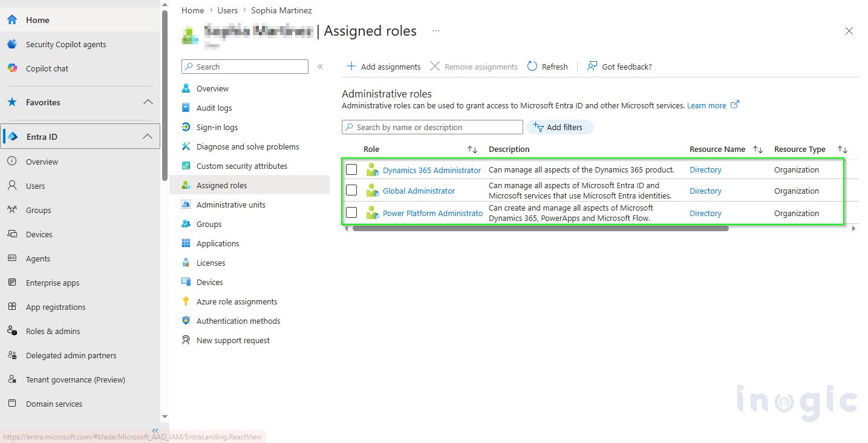Screen dimensions: 868x443
Task: Check the Power Platform Administrator row checkbox
Action: pos(351,212)
